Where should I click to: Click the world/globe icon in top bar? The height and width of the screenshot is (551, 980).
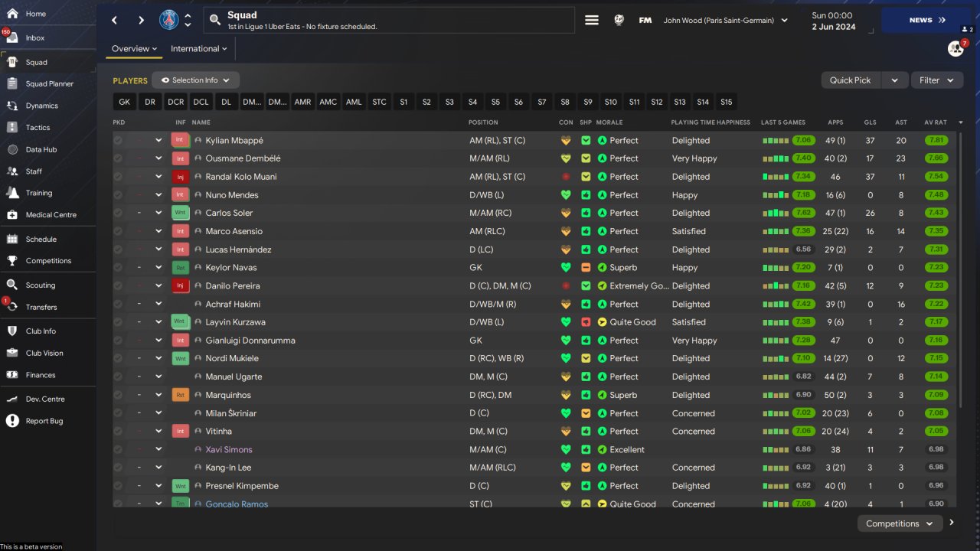[x=619, y=21]
